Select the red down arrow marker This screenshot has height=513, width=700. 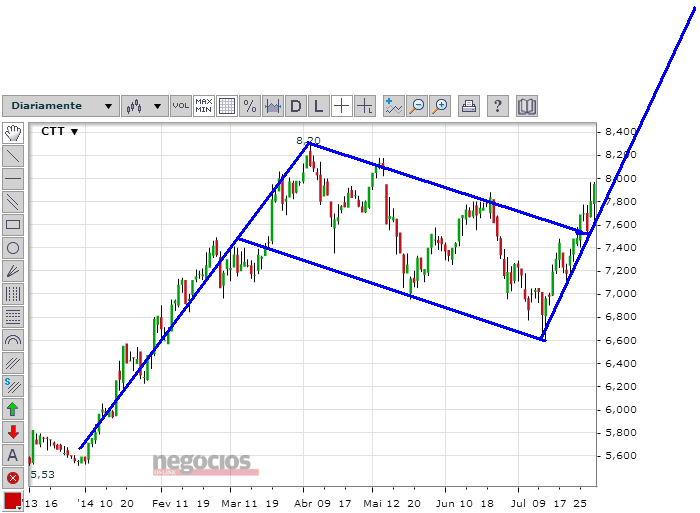coord(13,432)
